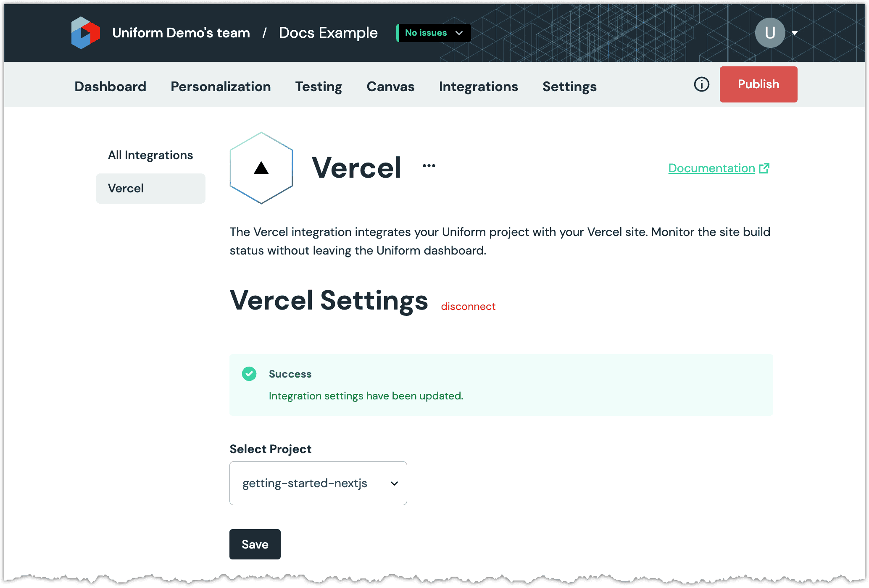Click the Docs Example project breadcrumb
869x588 pixels.
click(x=328, y=33)
